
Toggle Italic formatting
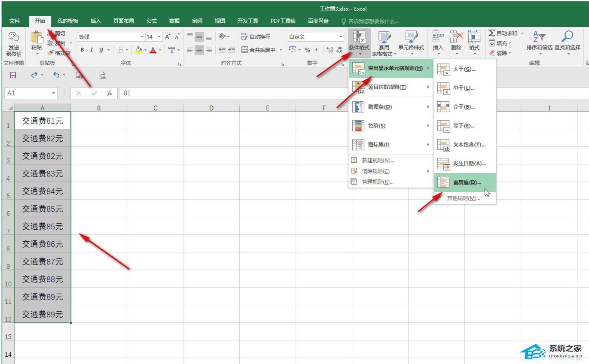[x=92, y=50]
